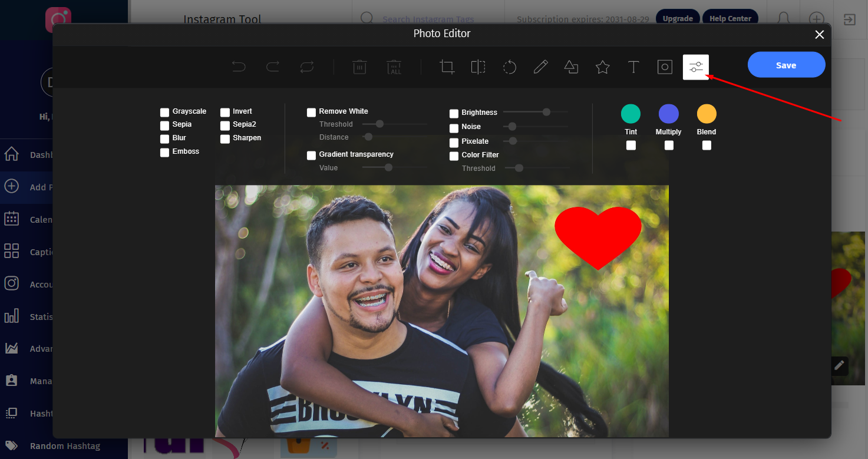Open the Shapes tool icon
Screen dimensions: 868x459
tap(571, 67)
